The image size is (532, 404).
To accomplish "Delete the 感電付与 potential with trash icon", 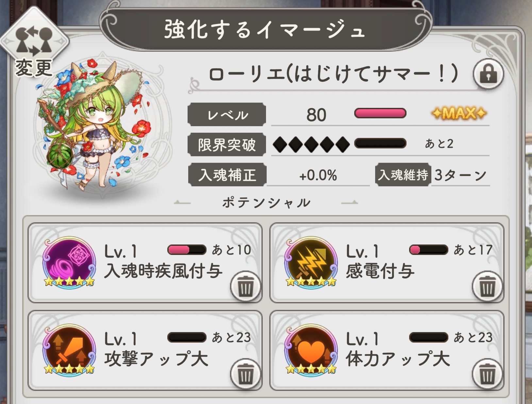I will tap(487, 286).
